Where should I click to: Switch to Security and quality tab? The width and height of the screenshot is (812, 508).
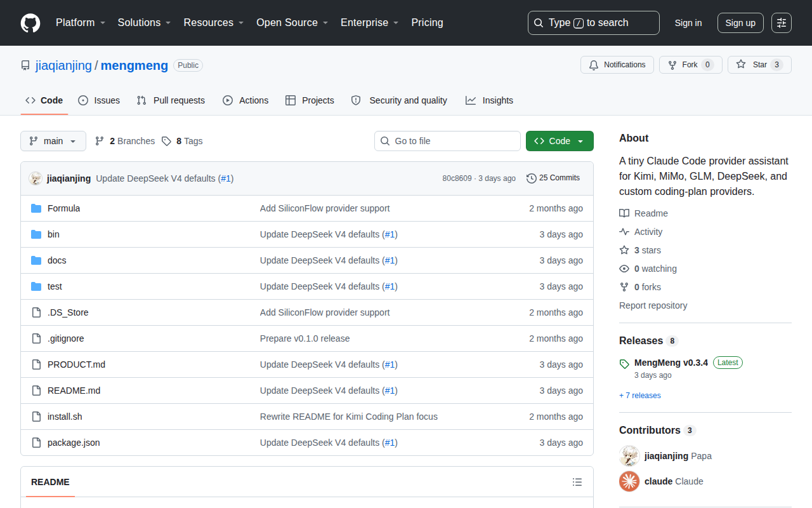click(399, 100)
